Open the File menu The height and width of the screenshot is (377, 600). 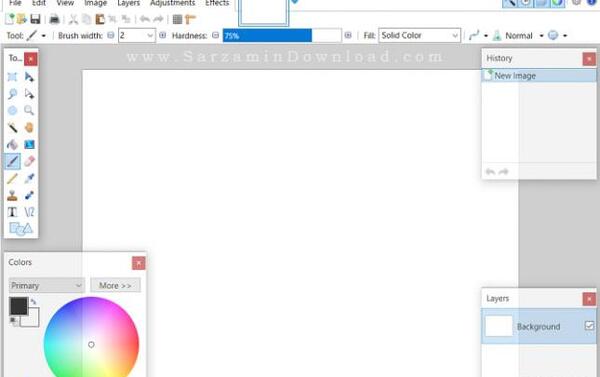point(15,3)
